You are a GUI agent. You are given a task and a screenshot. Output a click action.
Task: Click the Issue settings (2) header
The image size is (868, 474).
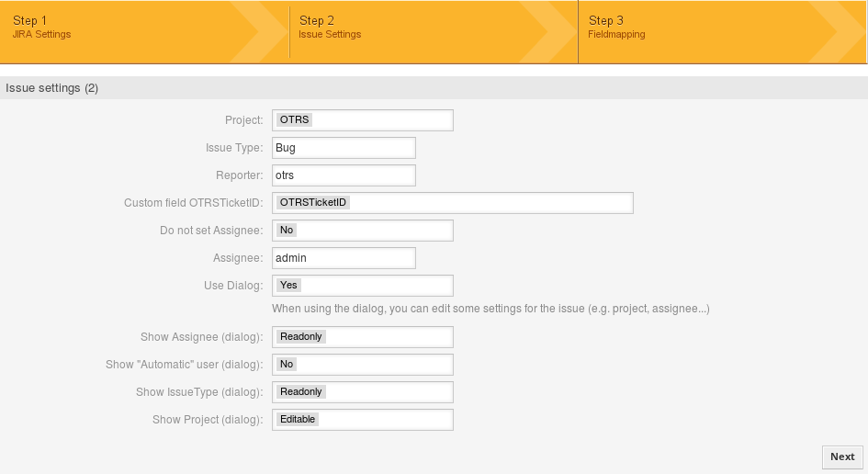tap(52, 88)
